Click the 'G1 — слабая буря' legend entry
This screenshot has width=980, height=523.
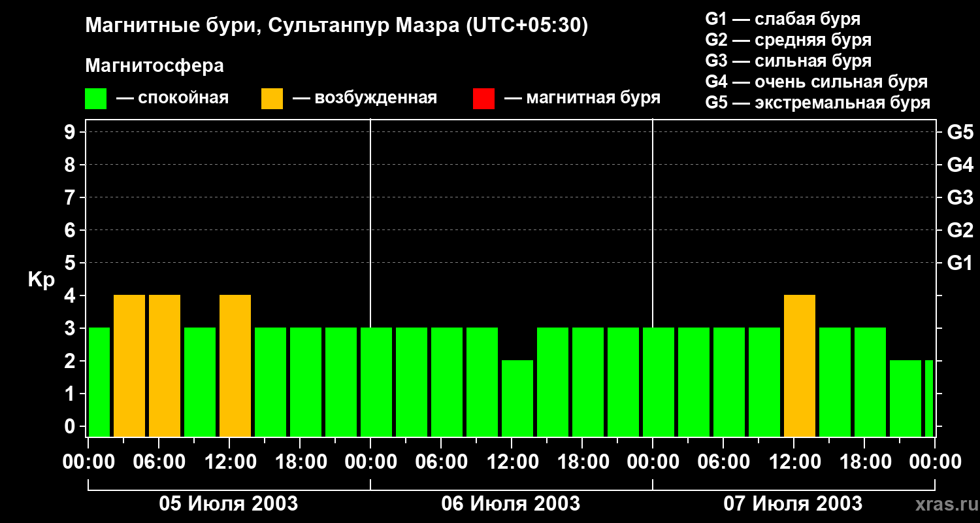[x=783, y=19]
